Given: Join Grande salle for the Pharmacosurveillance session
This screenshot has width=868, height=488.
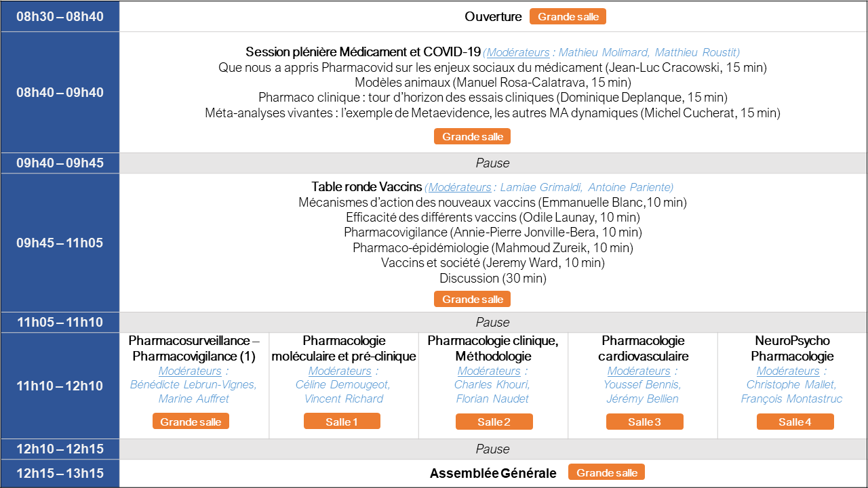Looking at the screenshot, I should click(191, 422).
